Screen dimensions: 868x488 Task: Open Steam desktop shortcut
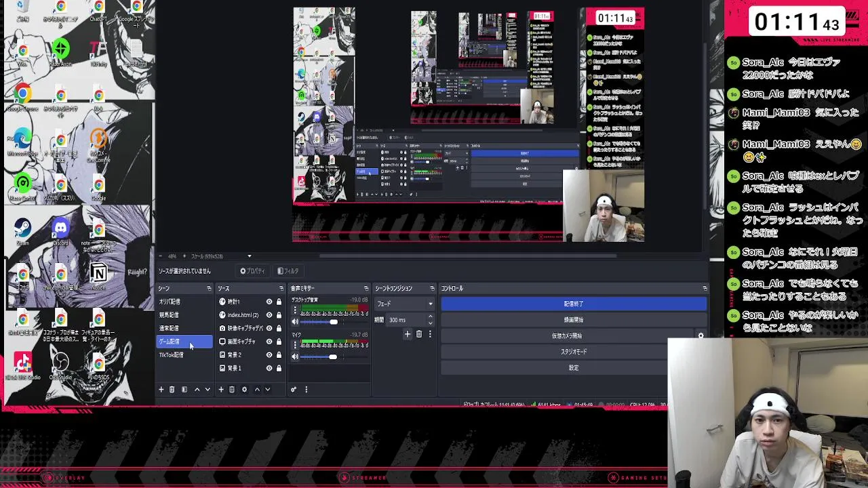22,231
